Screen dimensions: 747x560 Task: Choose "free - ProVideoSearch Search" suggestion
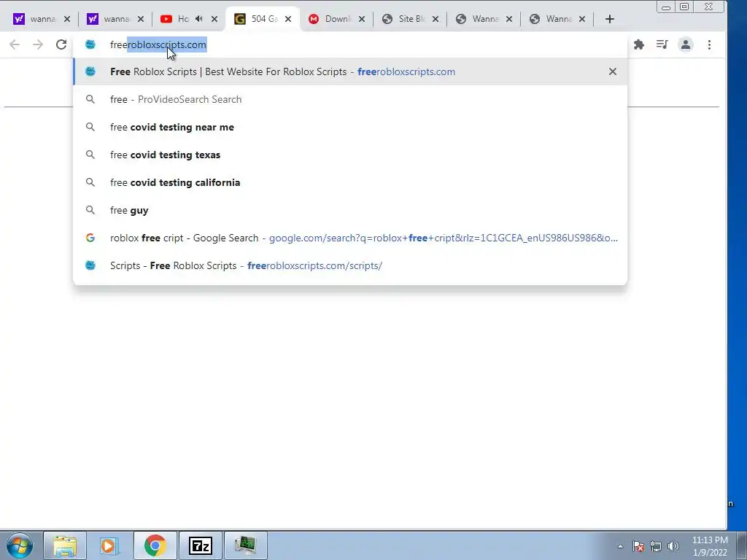(x=350, y=99)
